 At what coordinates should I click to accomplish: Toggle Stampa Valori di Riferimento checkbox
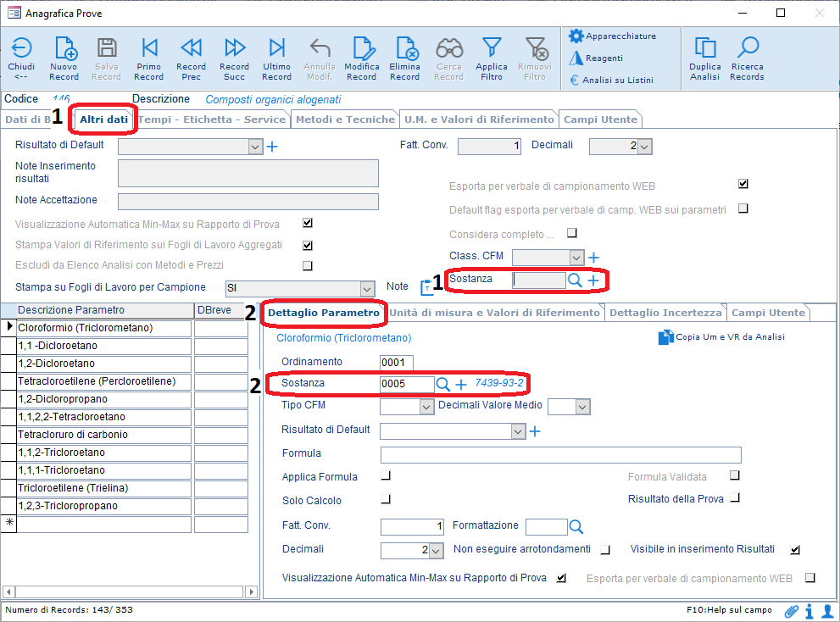point(308,246)
